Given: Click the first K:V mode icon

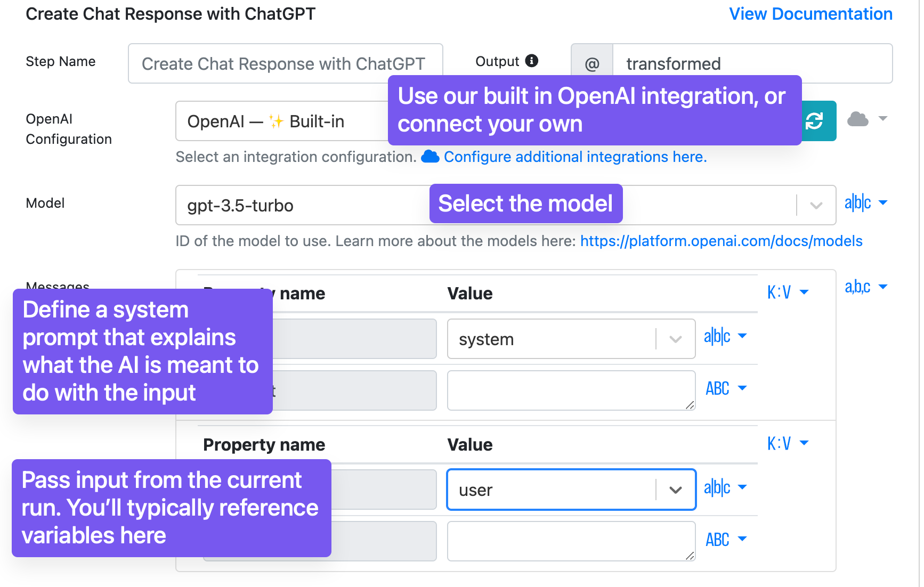Looking at the screenshot, I should 779,292.
